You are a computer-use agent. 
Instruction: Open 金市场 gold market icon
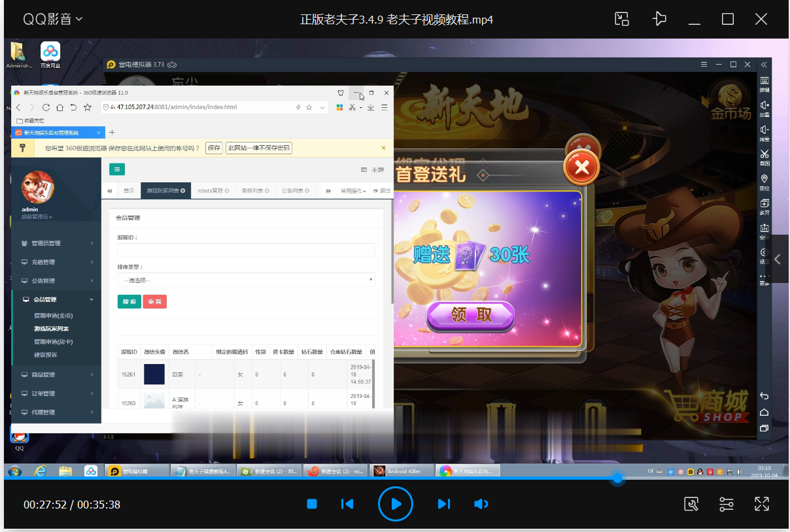click(x=731, y=99)
